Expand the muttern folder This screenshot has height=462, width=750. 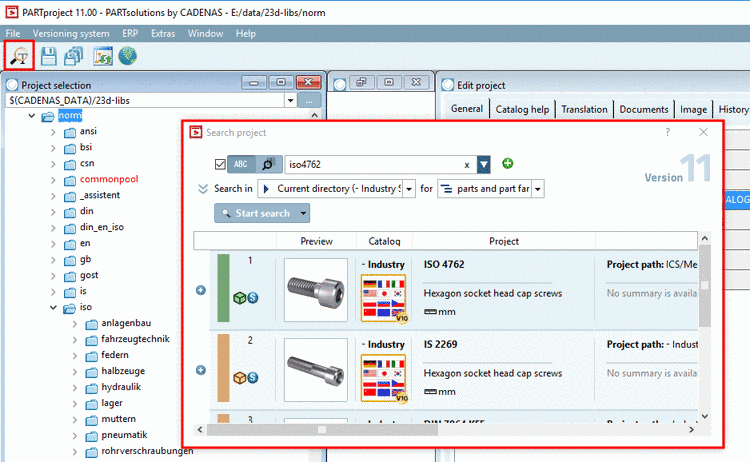[x=75, y=419]
